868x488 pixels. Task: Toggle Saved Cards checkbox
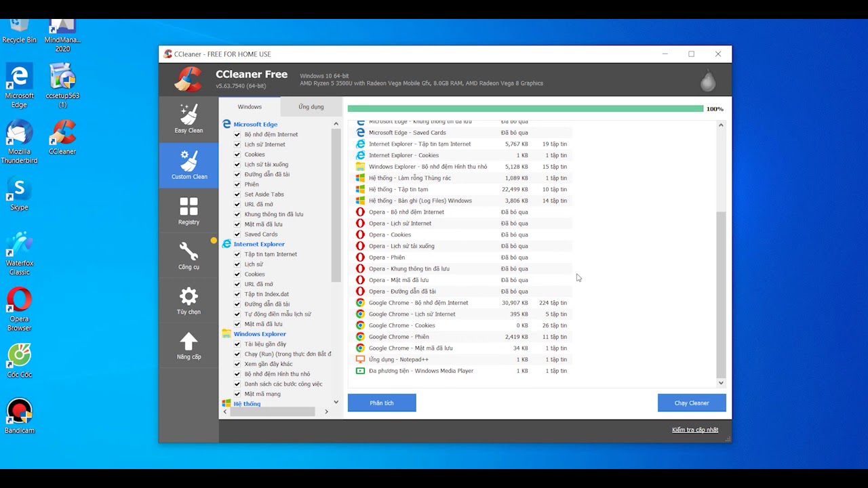[237, 235]
